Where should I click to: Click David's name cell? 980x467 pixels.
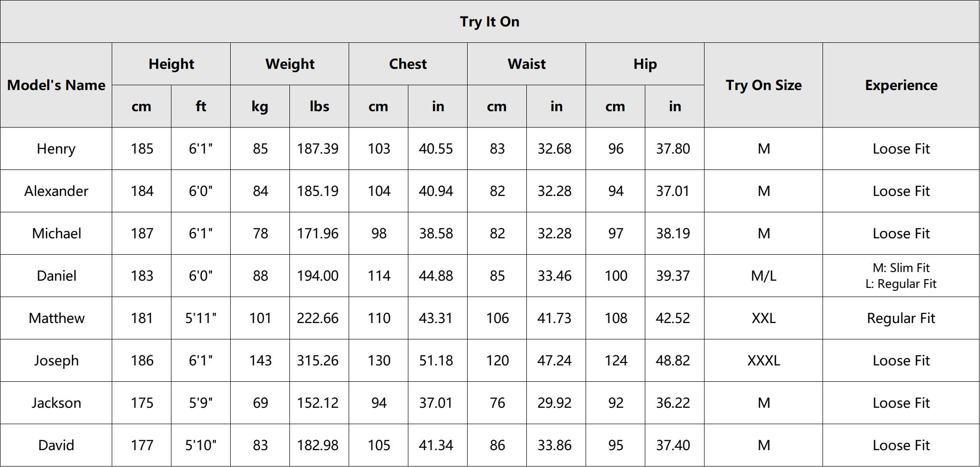click(x=56, y=445)
